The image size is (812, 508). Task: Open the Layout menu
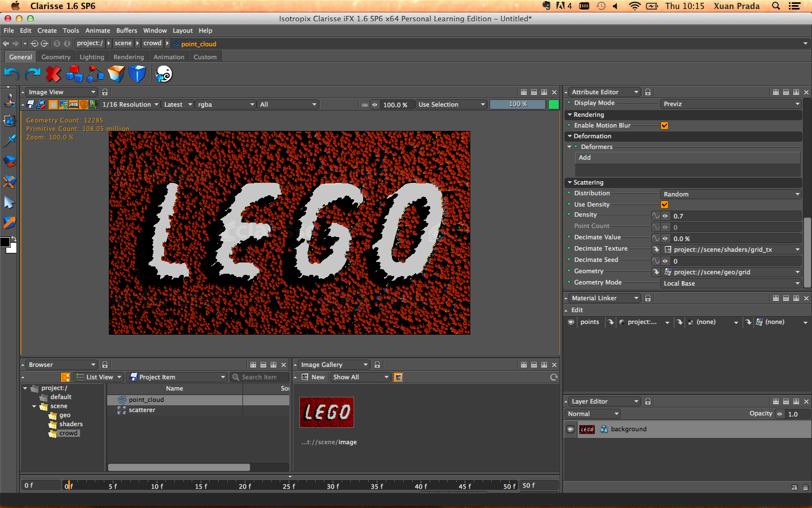183,30
